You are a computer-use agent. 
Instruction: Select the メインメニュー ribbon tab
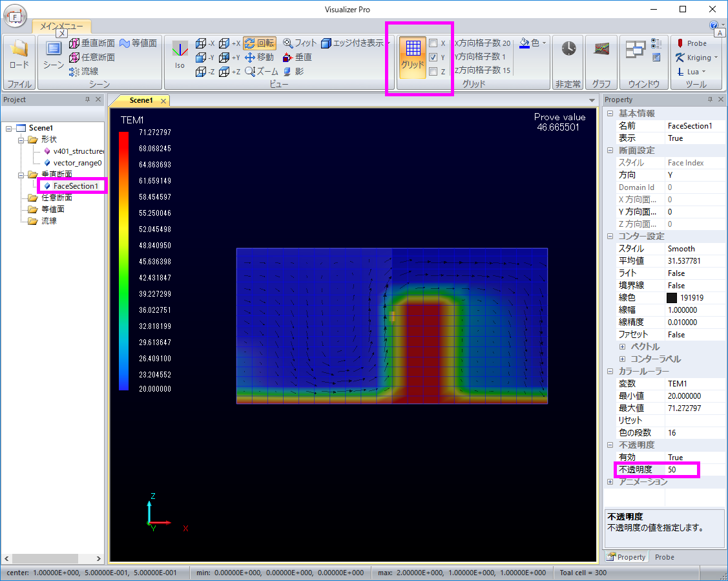[61, 26]
